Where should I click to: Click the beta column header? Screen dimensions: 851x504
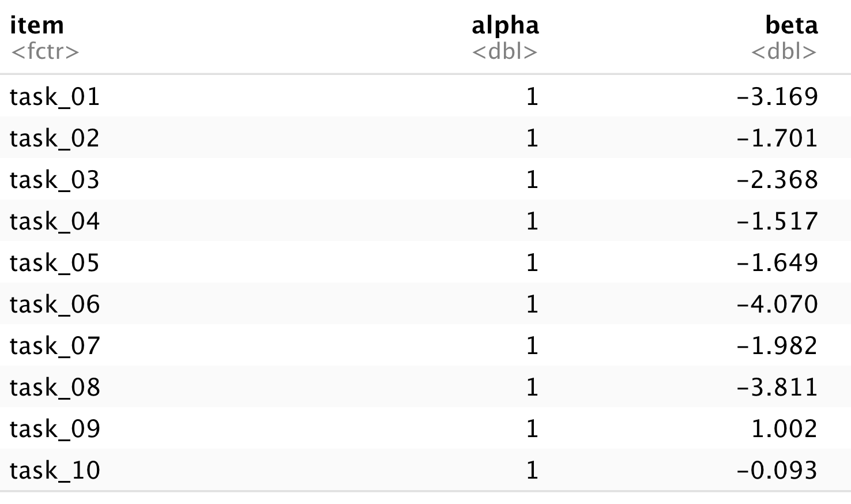[x=791, y=26]
